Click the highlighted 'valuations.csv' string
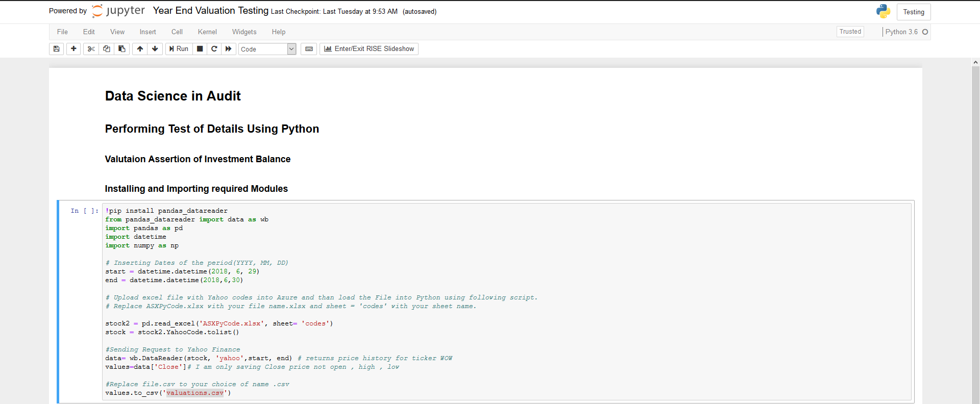Image resolution: width=980 pixels, height=404 pixels. (195, 393)
